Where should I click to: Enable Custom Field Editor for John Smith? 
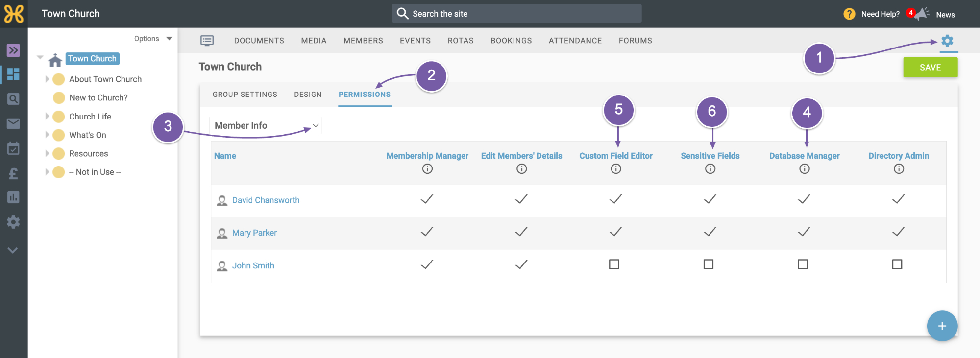coord(614,264)
